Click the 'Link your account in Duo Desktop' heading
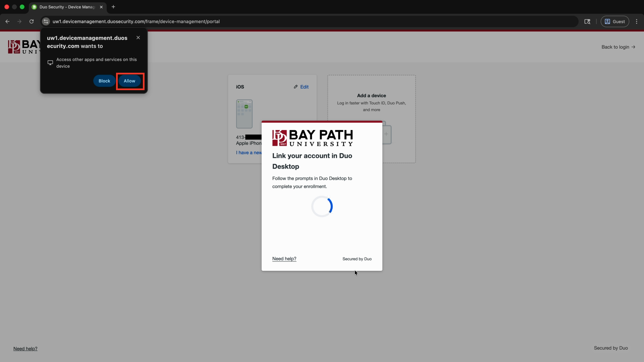 312,161
